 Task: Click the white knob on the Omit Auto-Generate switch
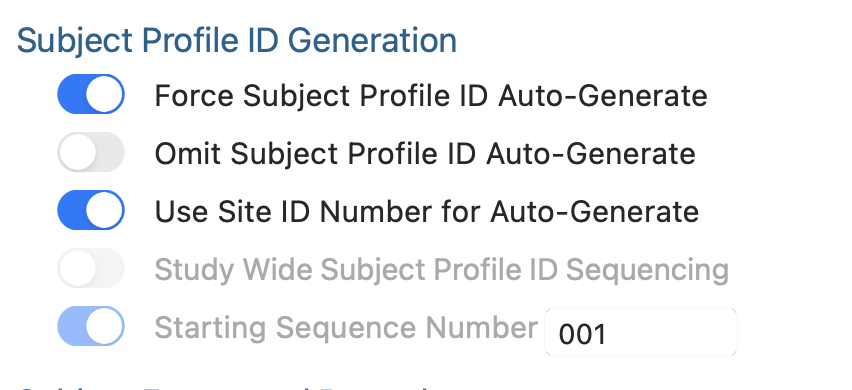click(78, 152)
